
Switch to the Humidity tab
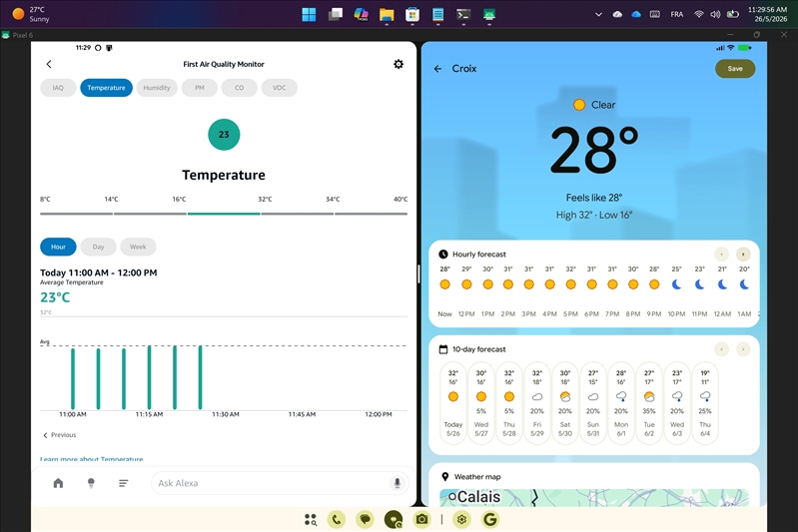point(157,88)
